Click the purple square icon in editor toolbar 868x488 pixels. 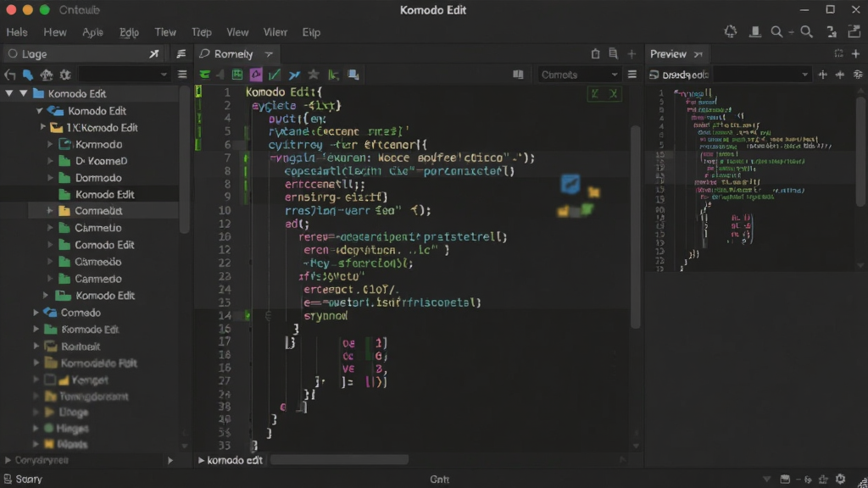click(x=256, y=75)
